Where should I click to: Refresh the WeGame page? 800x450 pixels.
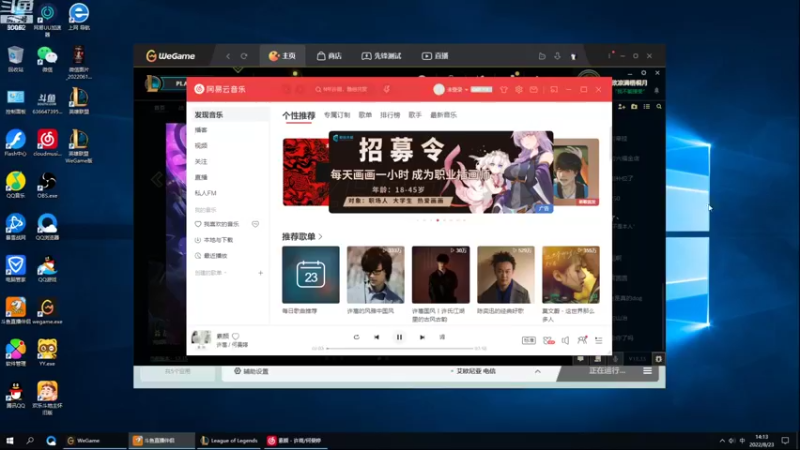244,56
